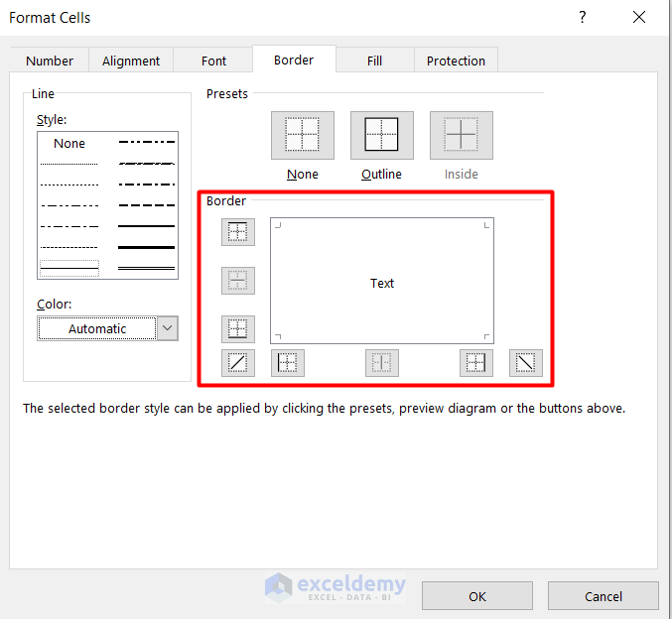
Task: Click the Cancel button
Action: coord(603,596)
